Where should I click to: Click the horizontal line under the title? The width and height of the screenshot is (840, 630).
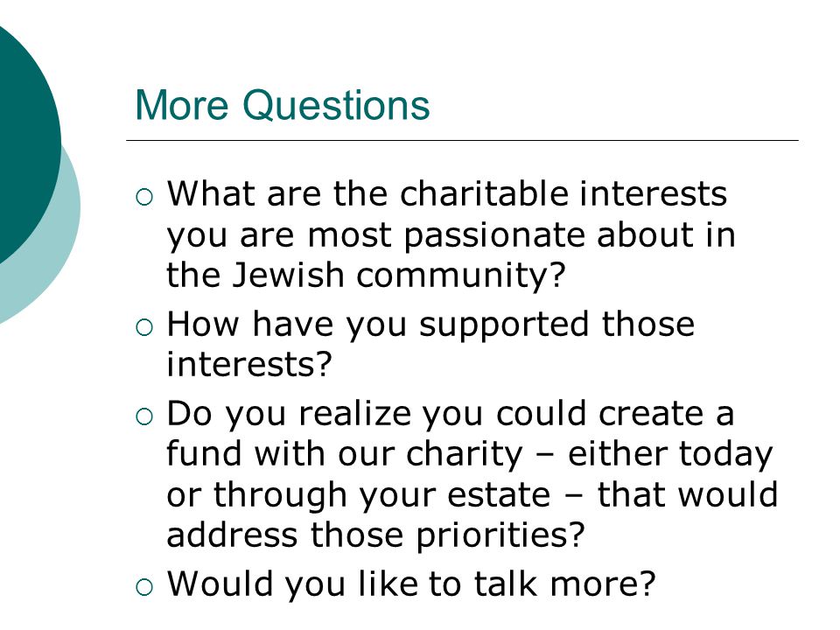(462, 140)
